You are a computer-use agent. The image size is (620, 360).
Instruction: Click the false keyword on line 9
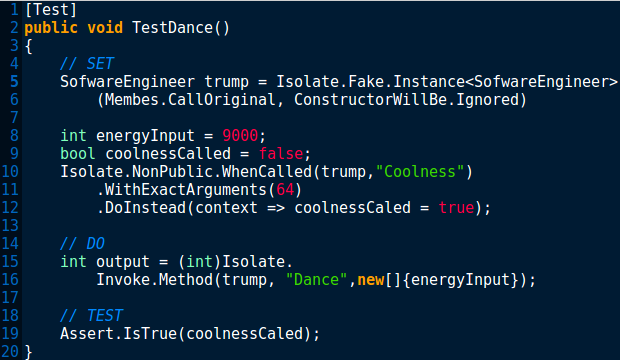point(281,153)
